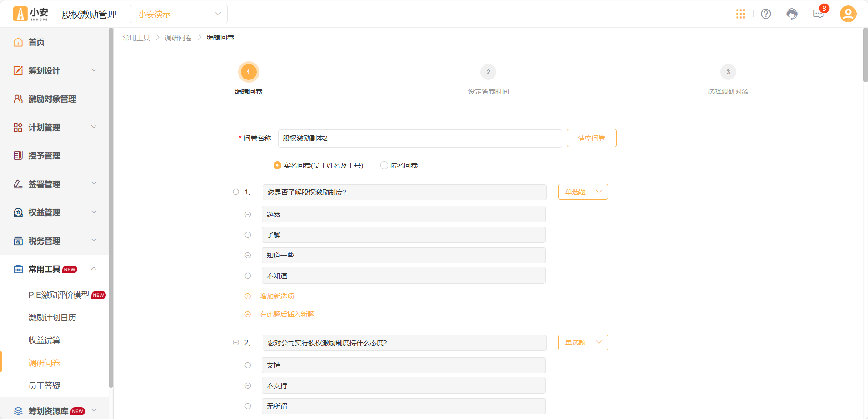Remove the 熟悉 option
The image size is (868, 419).
tap(248, 214)
